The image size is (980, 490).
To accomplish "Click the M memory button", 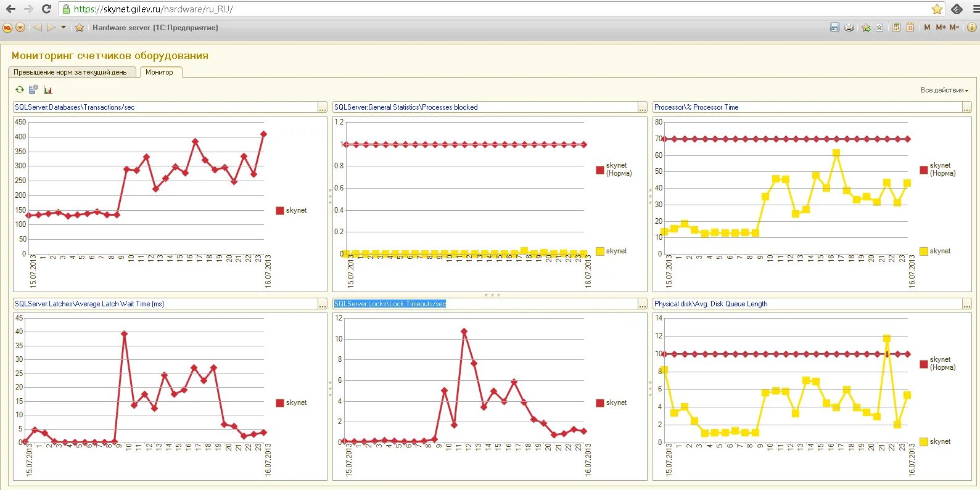I will pyautogui.click(x=927, y=27).
